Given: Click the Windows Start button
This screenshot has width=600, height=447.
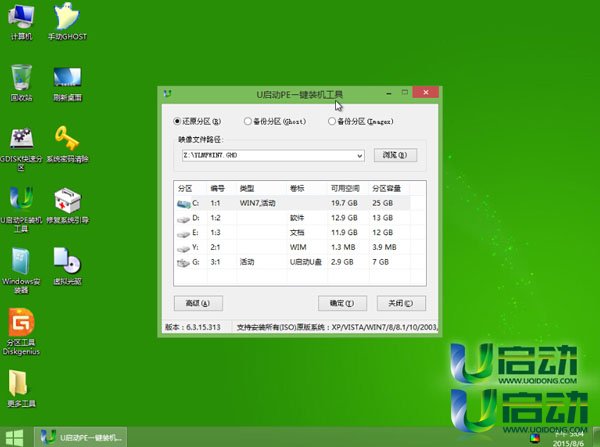Looking at the screenshot, I should (x=15, y=437).
